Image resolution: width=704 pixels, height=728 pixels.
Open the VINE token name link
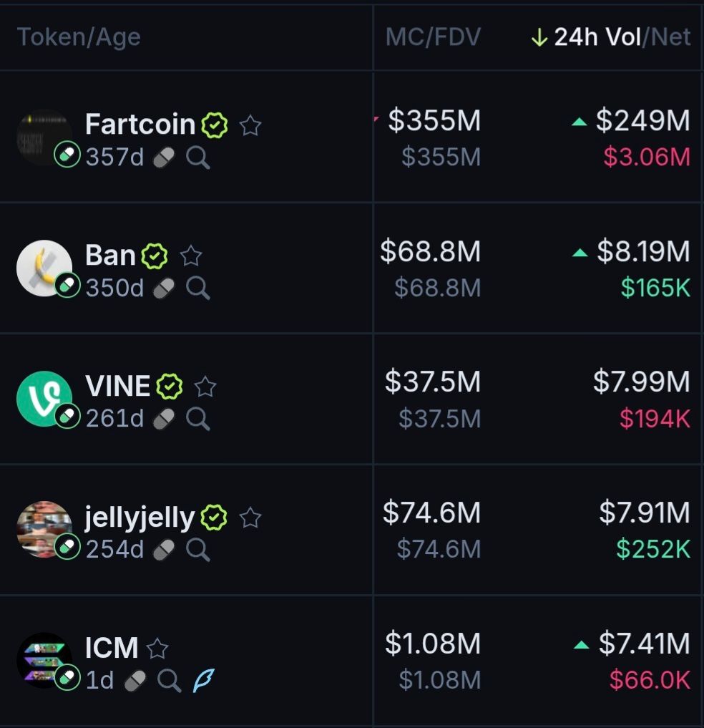[117, 387]
